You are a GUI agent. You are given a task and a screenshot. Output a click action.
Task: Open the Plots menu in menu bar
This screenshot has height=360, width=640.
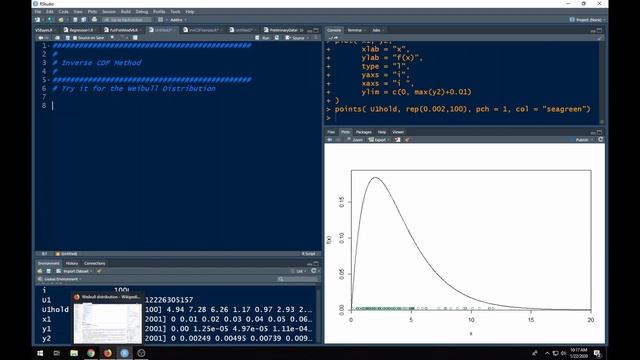click(92, 12)
